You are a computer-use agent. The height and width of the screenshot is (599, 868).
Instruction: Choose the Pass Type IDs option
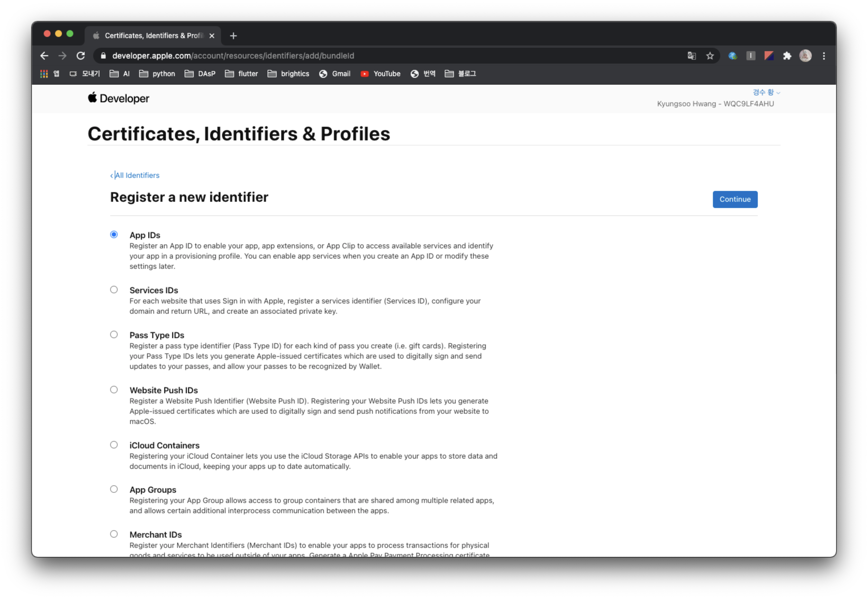click(114, 334)
